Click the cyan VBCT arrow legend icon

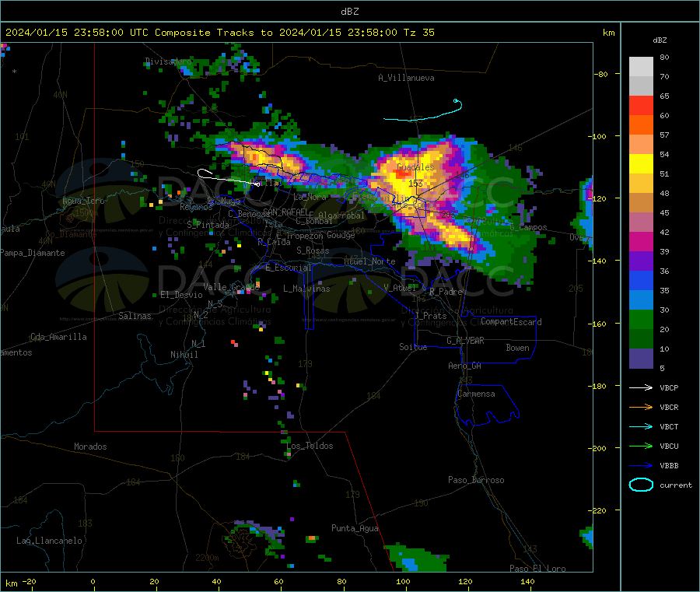pyautogui.click(x=641, y=426)
